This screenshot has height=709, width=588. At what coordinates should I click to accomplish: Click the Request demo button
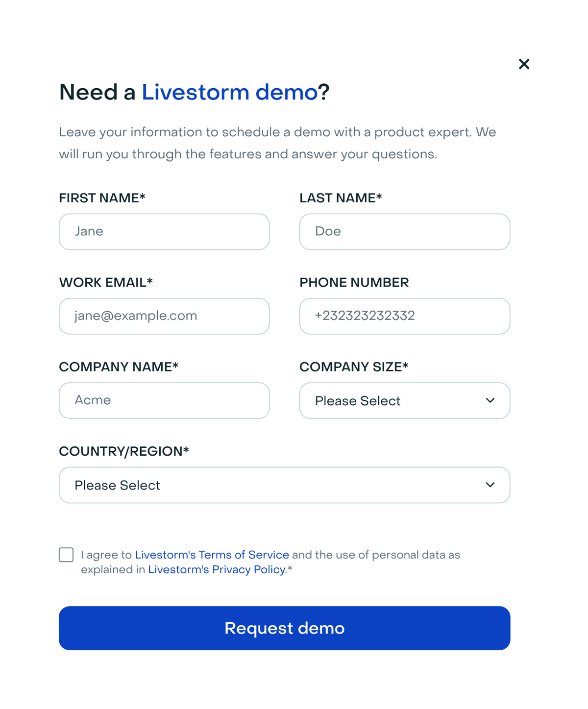[x=284, y=628]
